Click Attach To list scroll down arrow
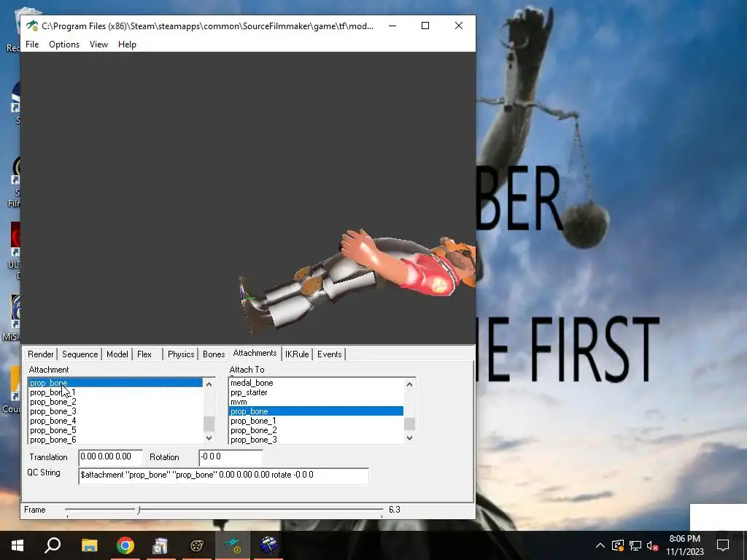 (x=410, y=437)
